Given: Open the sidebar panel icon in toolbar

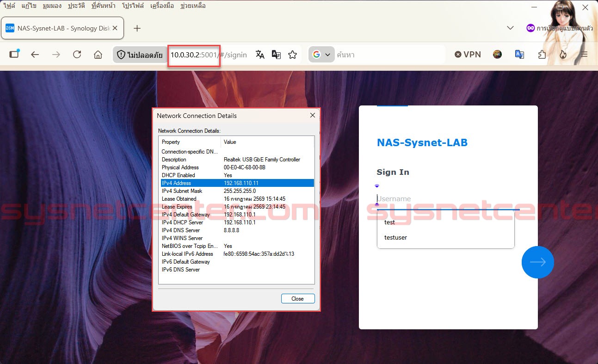Looking at the screenshot, I should pyautogui.click(x=14, y=54).
